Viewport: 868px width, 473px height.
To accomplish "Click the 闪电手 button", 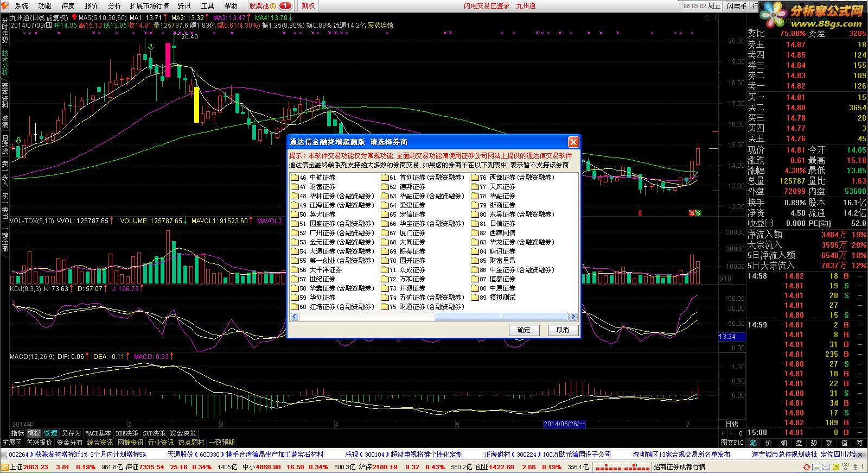I will tap(737, 6).
